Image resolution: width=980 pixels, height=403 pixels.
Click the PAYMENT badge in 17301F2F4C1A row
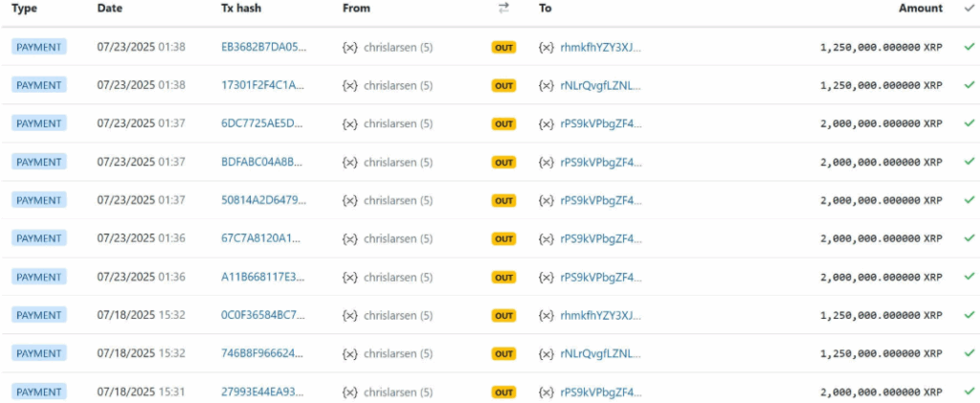pos(39,85)
